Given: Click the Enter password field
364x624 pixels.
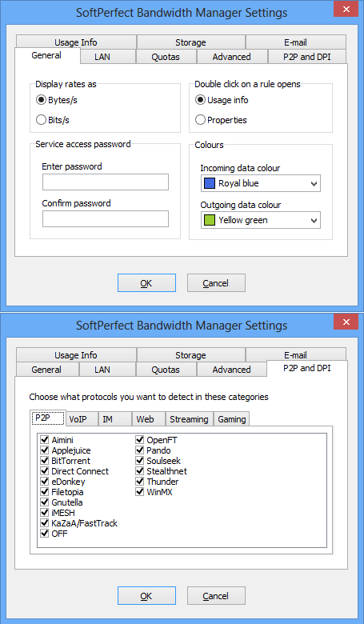Looking at the screenshot, I should point(106,182).
